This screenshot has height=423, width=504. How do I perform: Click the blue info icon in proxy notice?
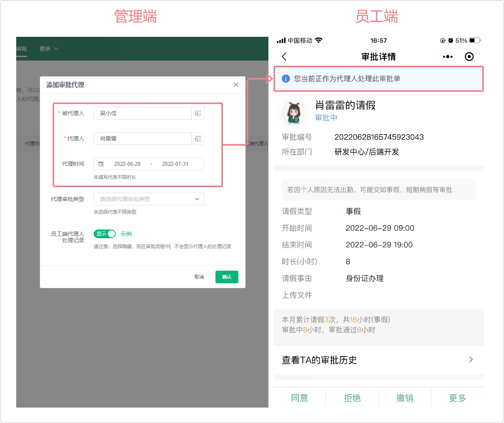(x=286, y=79)
